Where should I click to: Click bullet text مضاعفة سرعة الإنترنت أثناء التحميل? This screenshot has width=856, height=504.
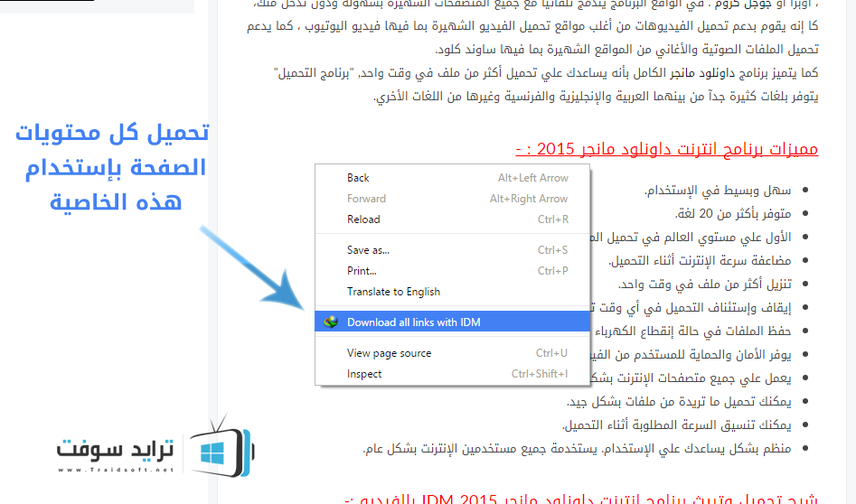(700, 260)
